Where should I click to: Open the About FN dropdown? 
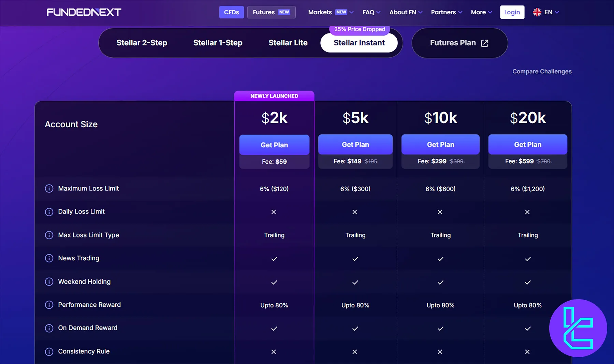[406, 12]
